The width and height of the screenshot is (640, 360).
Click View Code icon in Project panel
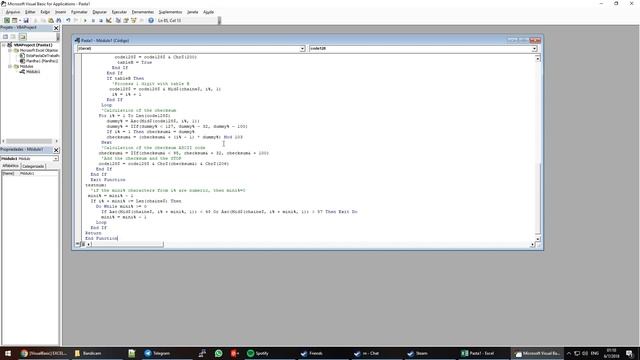(x=5, y=37)
